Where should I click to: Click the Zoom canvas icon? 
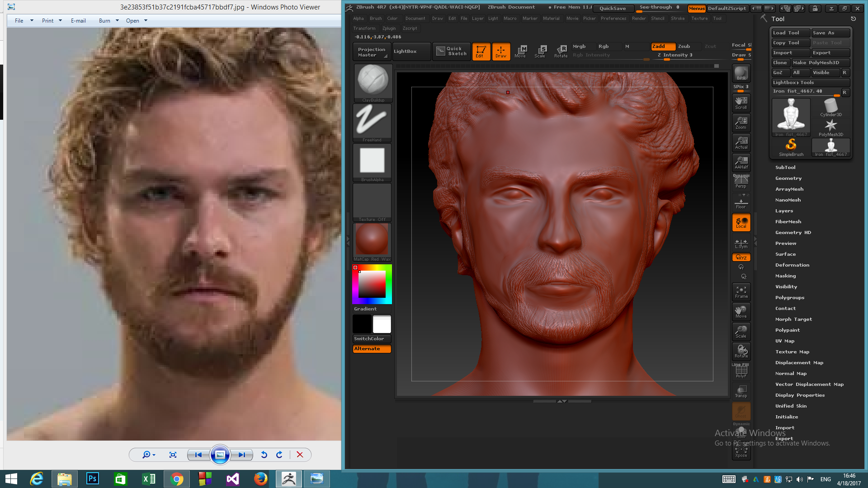tap(741, 123)
